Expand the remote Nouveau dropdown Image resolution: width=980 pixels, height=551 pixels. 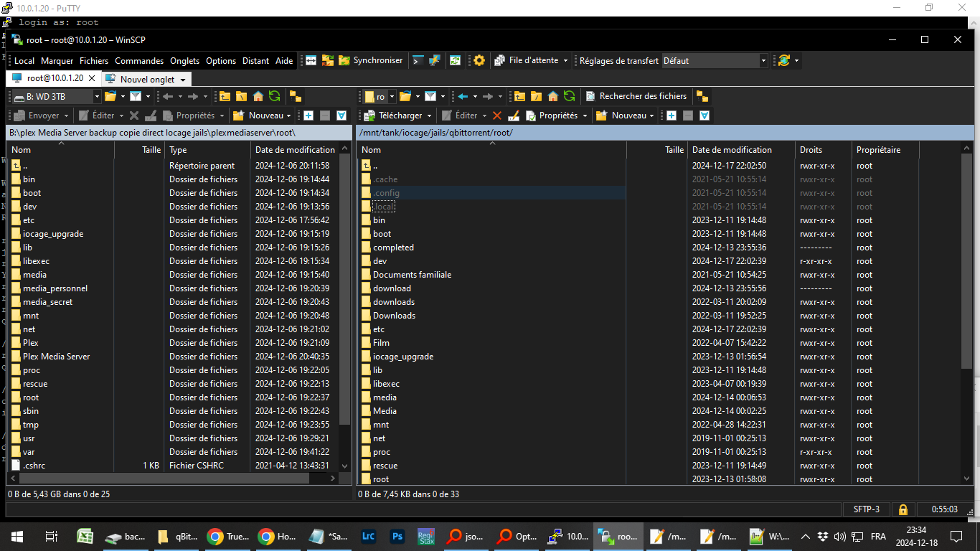tap(651, 116)
